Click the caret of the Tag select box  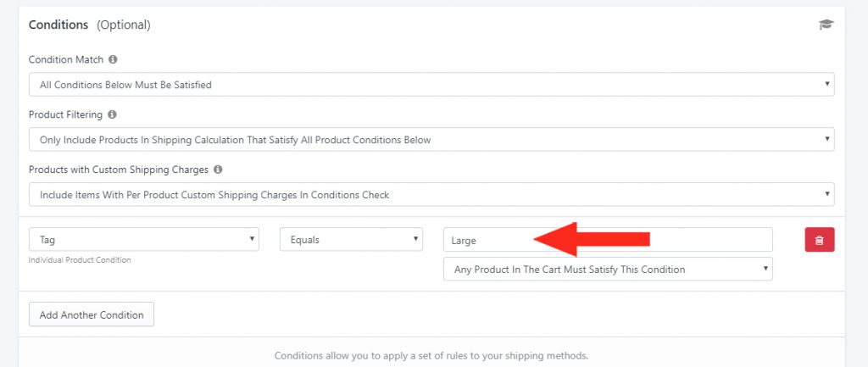pyautogui.click(x=251, y=238)
